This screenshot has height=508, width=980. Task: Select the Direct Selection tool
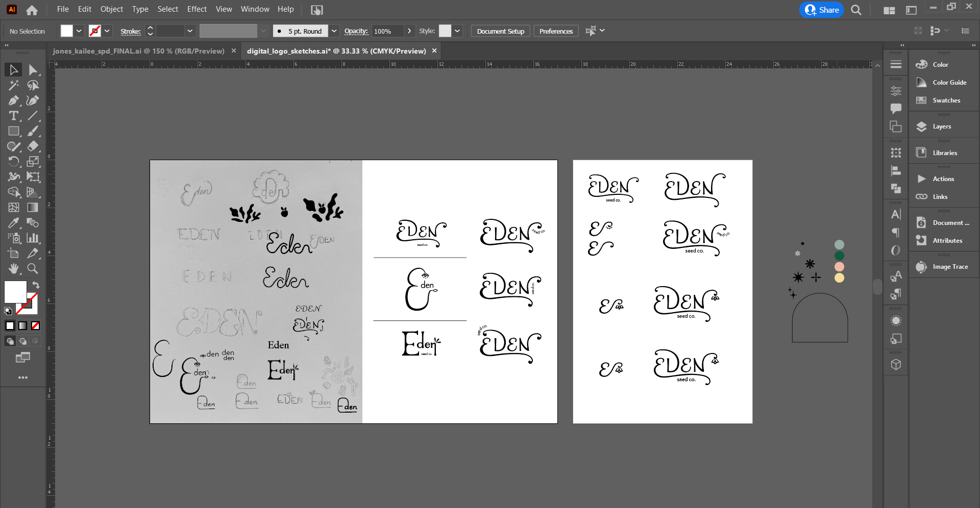pos(33,70)
